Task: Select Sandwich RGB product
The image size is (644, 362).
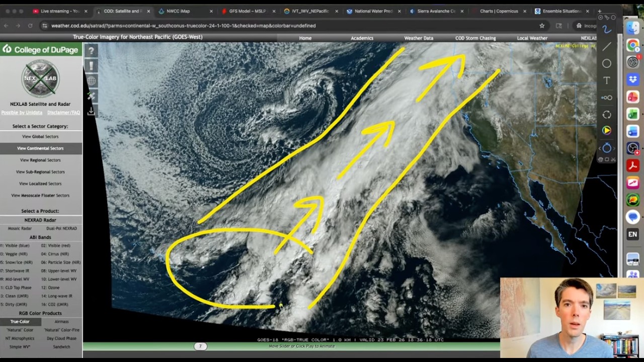Action: pos(61,347)
